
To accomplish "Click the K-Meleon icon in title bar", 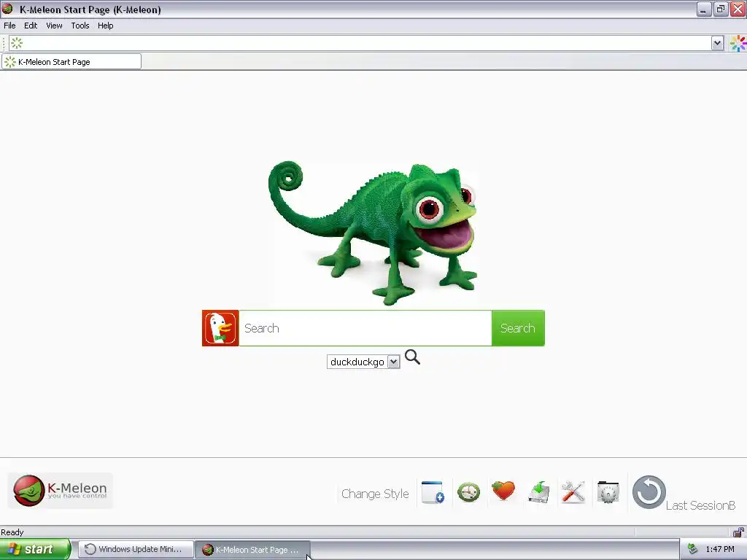I will click(7, 9).
